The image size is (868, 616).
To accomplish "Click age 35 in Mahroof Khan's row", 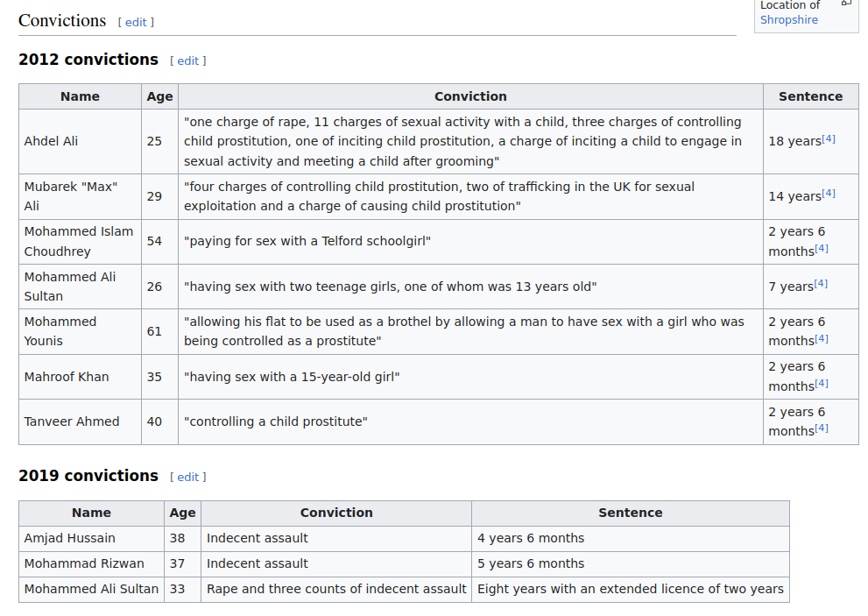I will (154, 377).
